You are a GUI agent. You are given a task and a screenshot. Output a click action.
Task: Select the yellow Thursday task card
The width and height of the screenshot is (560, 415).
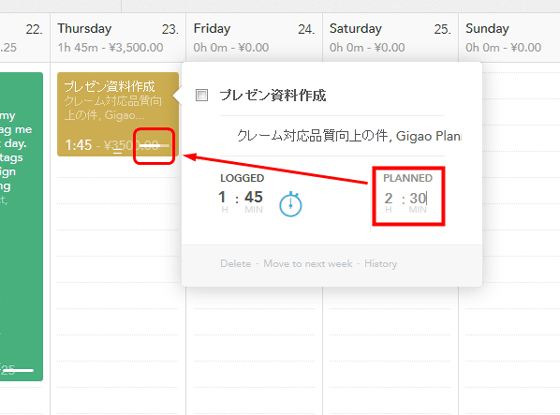coord(118,114)
